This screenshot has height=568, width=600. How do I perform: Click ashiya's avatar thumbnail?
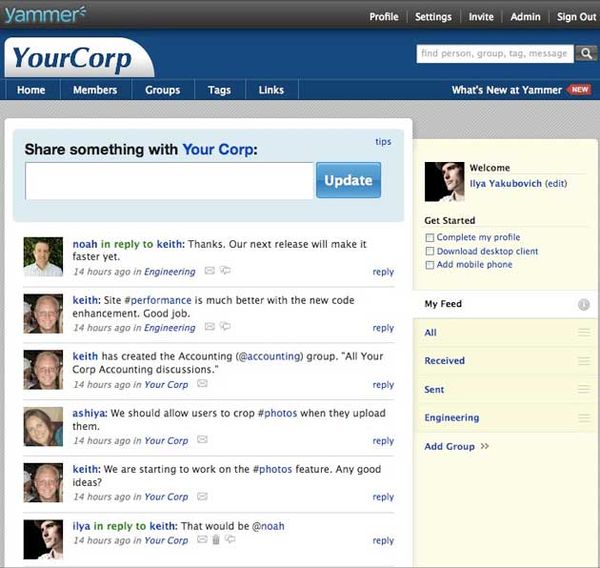43,426
